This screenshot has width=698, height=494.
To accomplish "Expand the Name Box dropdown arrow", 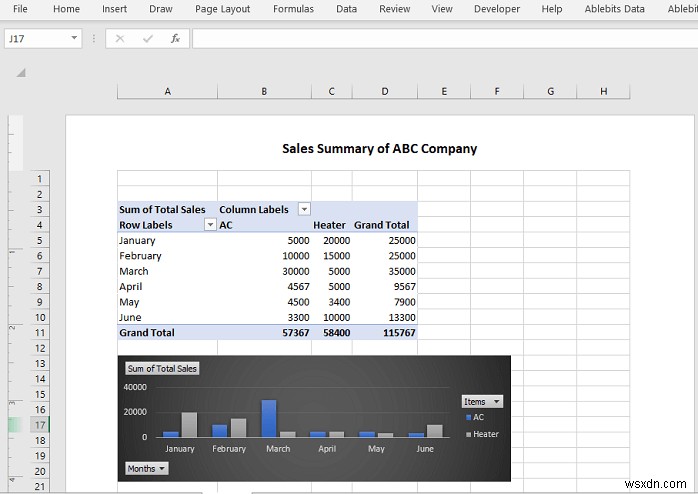I will pyautogui.click(x=74, y=38).
